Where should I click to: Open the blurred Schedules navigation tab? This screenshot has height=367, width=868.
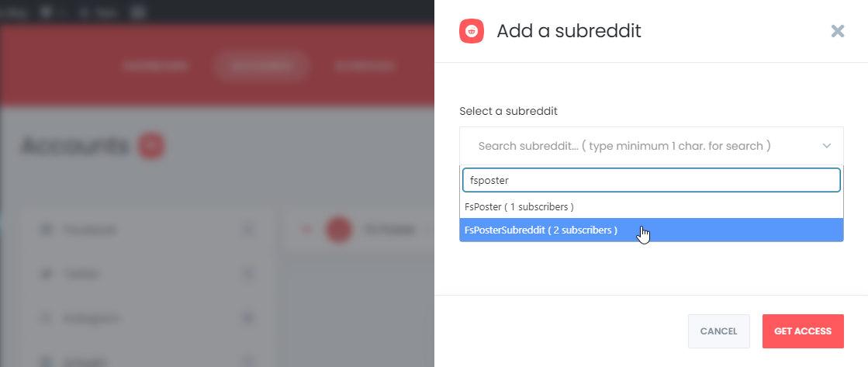[x=365, y=66]
